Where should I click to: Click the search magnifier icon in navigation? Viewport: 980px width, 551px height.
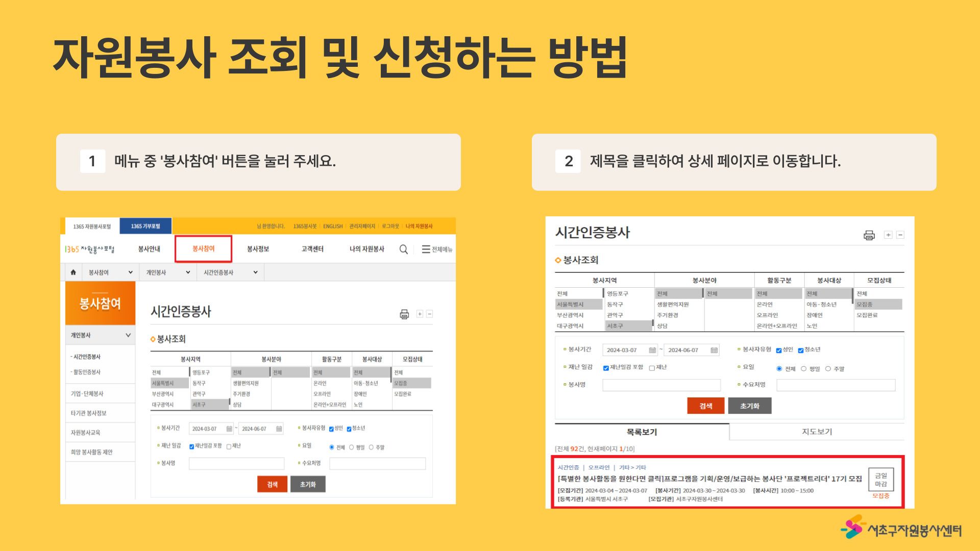coord(403,249)
